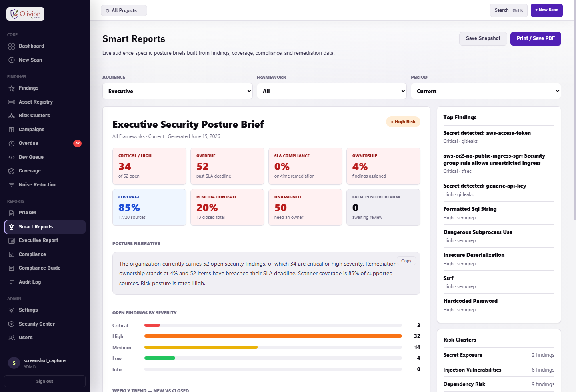
Task: Click the POA&M document icon
Action: 12,213
